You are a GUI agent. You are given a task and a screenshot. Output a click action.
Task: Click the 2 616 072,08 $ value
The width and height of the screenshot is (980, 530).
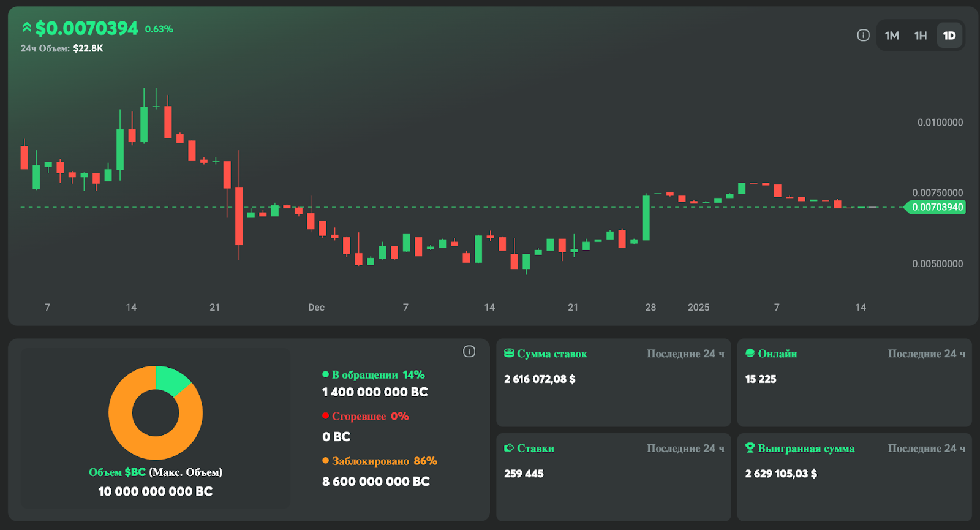click(x=540, y=379)
